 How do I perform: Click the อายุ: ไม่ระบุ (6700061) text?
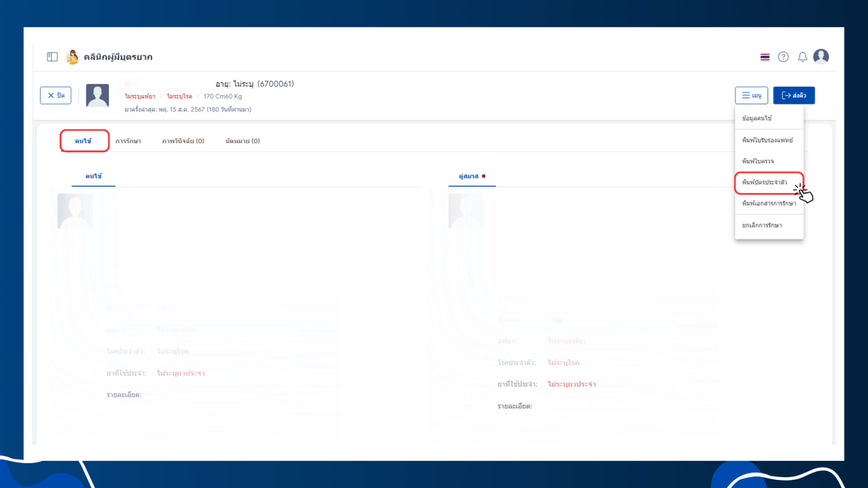[255, 84]
